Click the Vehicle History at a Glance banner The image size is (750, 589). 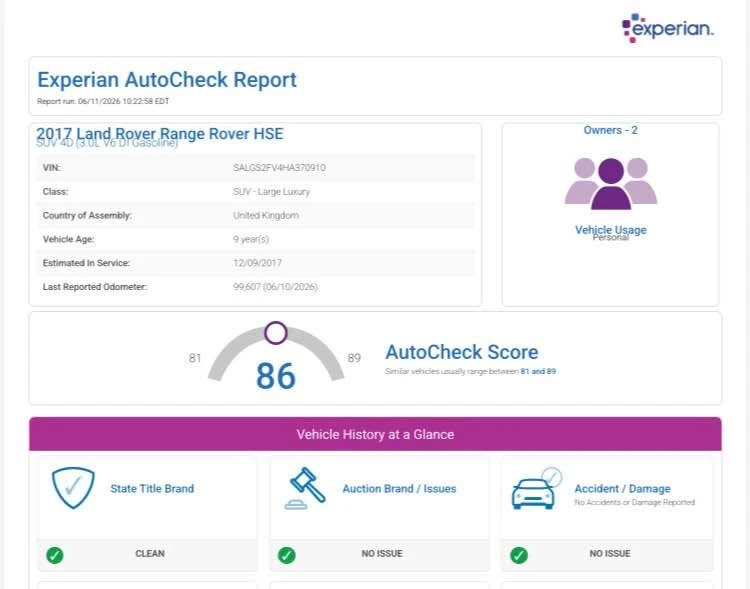click(x=375, y=434)
